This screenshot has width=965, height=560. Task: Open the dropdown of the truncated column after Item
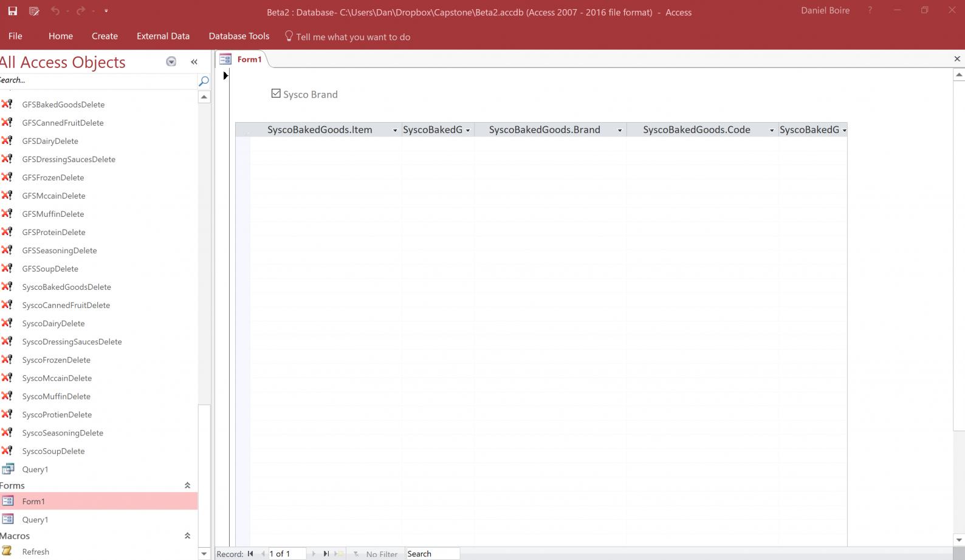(x=468, y=131)
